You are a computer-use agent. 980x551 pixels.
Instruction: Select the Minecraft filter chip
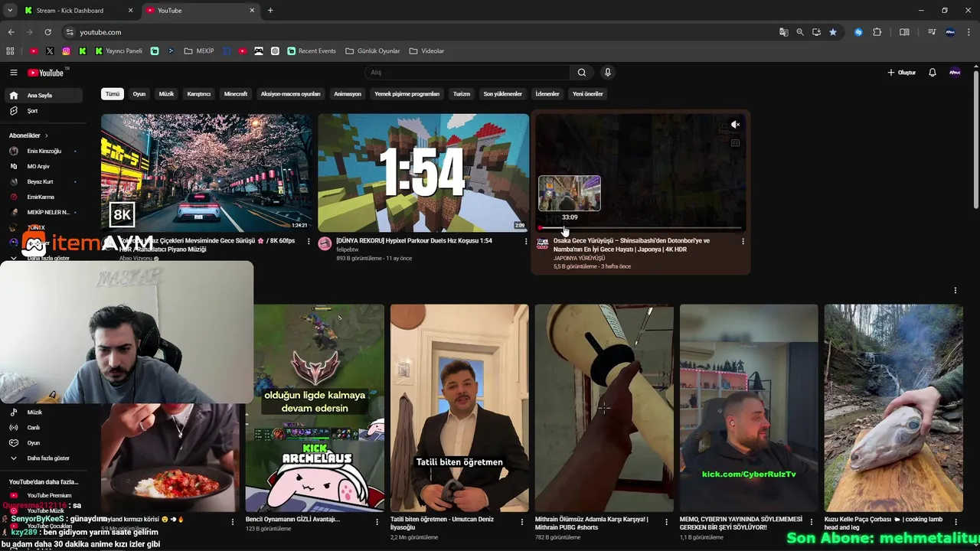pos(236,94)
